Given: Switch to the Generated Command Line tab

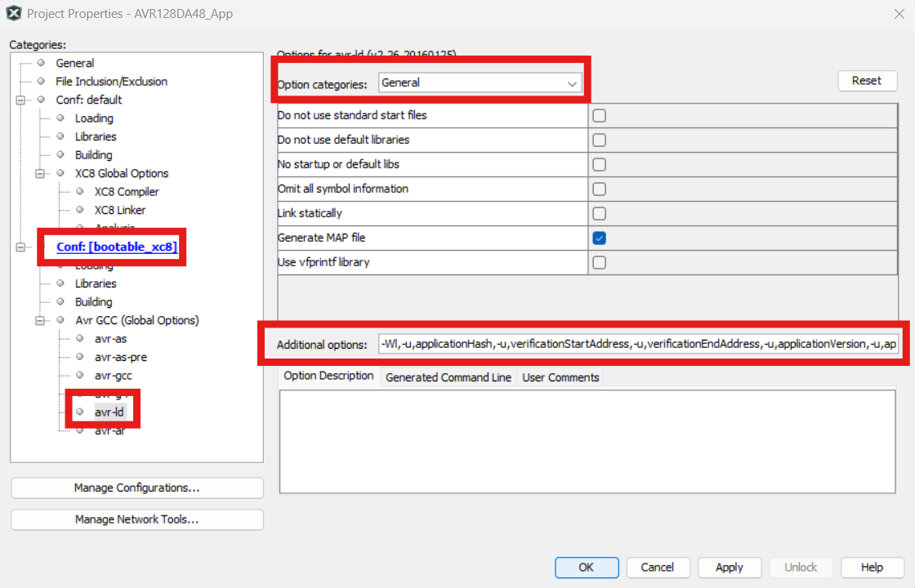Looking at the screenshot, I should point(449,377).
